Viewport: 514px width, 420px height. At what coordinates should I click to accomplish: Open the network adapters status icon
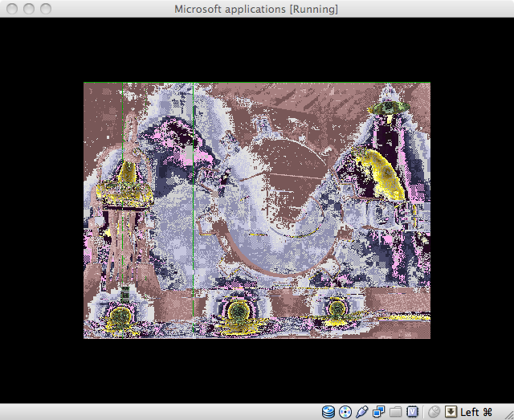(x=378, y=411)
